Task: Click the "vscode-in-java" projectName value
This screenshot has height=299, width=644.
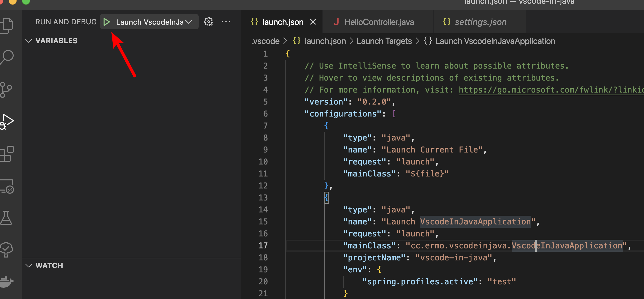Action: [454, 258]
